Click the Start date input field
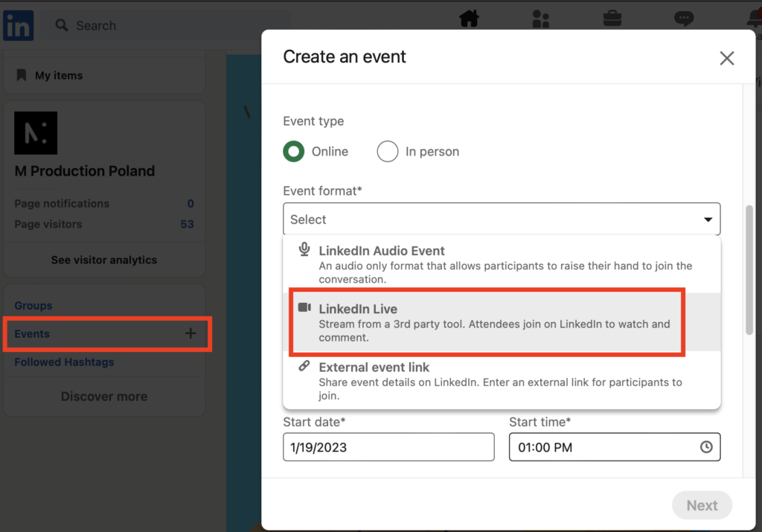Viewport: 762px width, 532px height. click(388, 447)
